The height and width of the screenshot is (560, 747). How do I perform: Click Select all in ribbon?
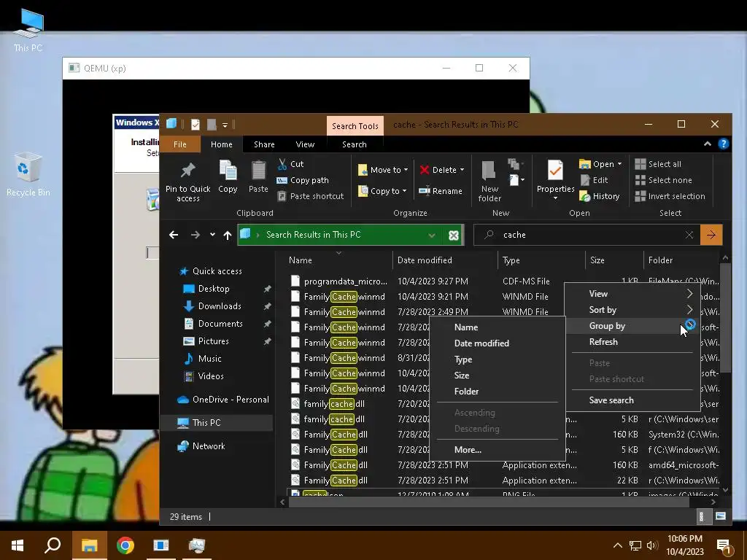pyautogui.click(x=658, y=164)
